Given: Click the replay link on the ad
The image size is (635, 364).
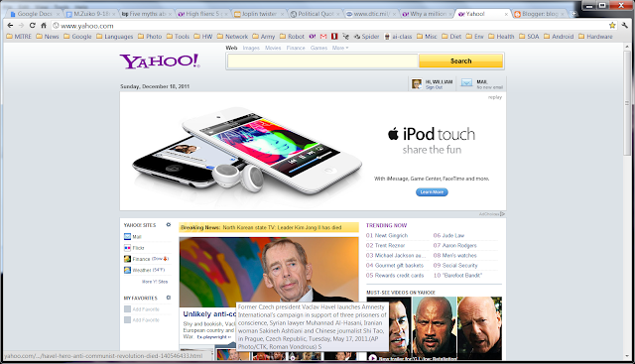Looking at the screenshot, I should [x=495, y=97].
